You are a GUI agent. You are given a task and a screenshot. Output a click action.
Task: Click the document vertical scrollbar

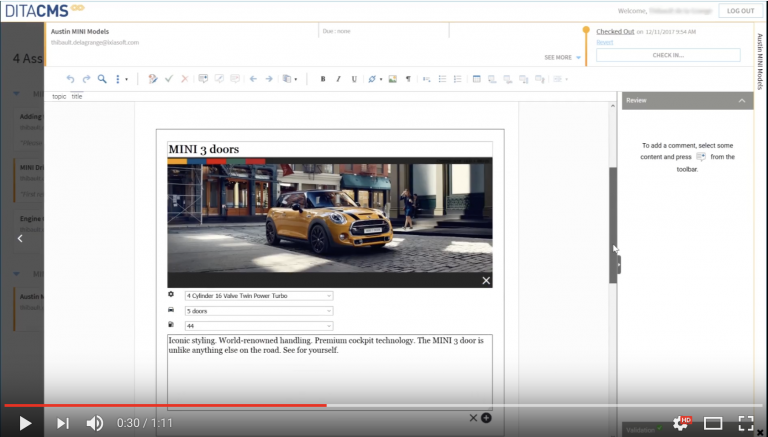[x=613, y=225]
